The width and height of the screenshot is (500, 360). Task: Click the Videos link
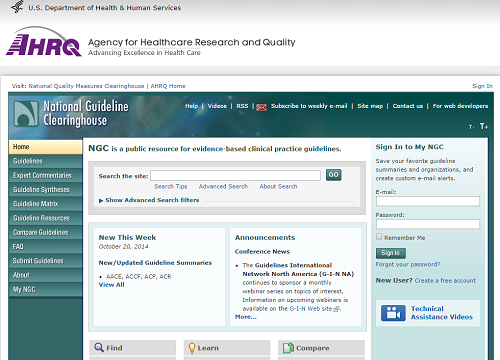pos(217,106)
